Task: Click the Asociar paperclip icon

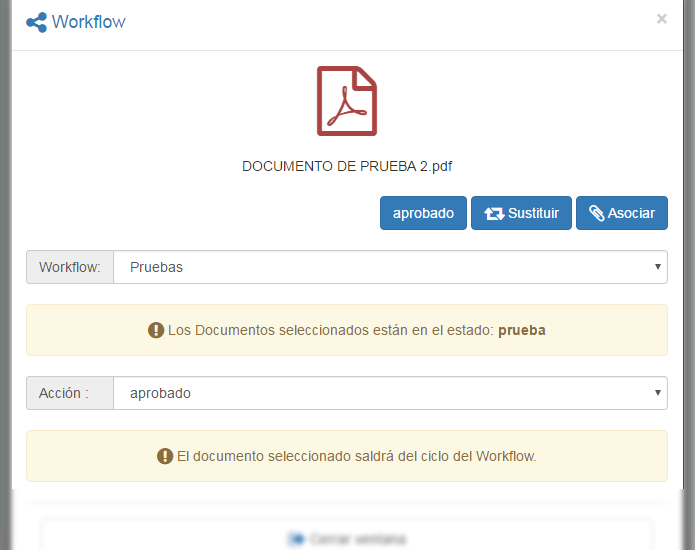Action: 596,213
